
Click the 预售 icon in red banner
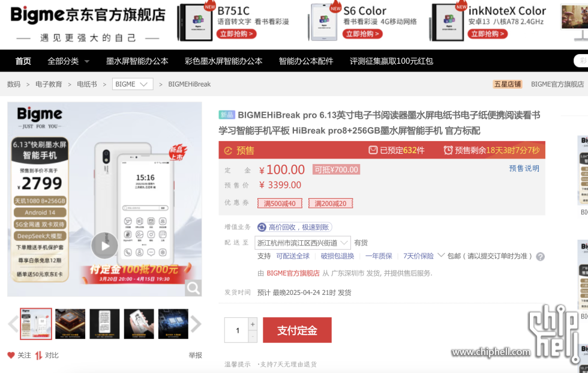(228, 151)
